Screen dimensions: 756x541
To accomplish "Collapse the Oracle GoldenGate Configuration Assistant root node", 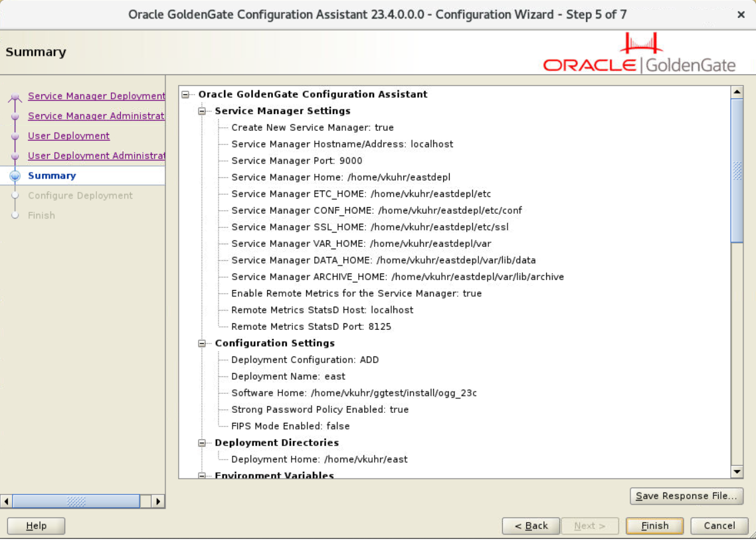I will [185, 94].
